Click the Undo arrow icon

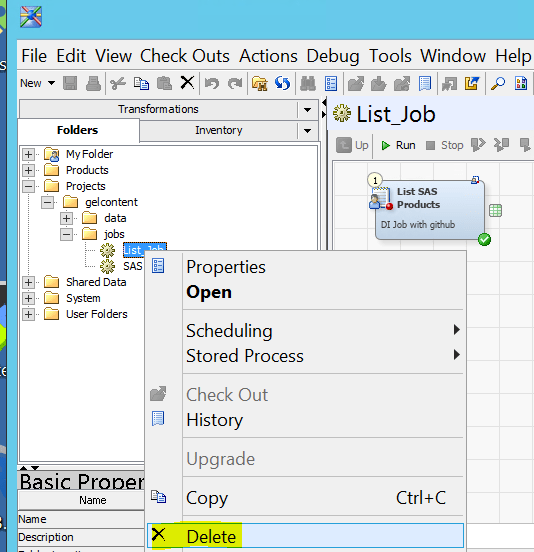pyautogui.click(x=212, y=84)
